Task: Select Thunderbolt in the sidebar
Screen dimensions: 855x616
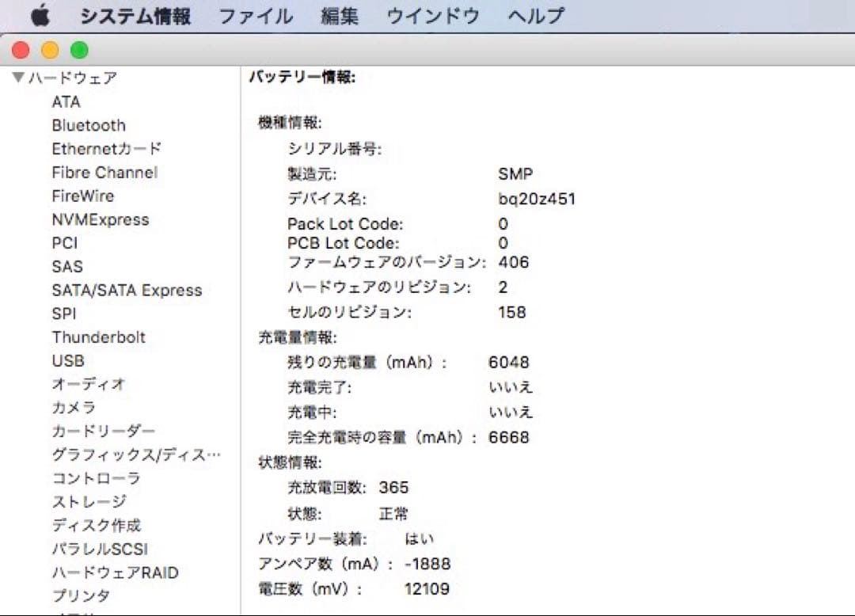Action: (98, 337)
